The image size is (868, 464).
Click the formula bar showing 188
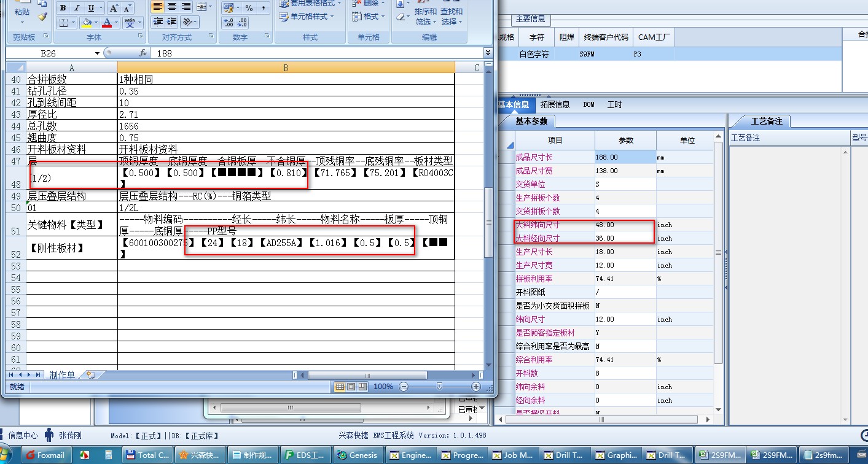[x=317, y=53]
